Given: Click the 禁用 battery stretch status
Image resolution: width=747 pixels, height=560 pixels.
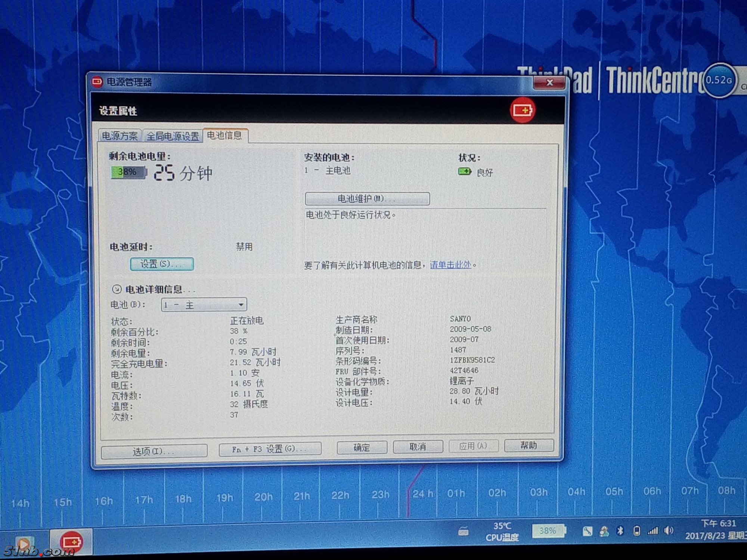Looking at the screenshot, I should coord(244,246).
